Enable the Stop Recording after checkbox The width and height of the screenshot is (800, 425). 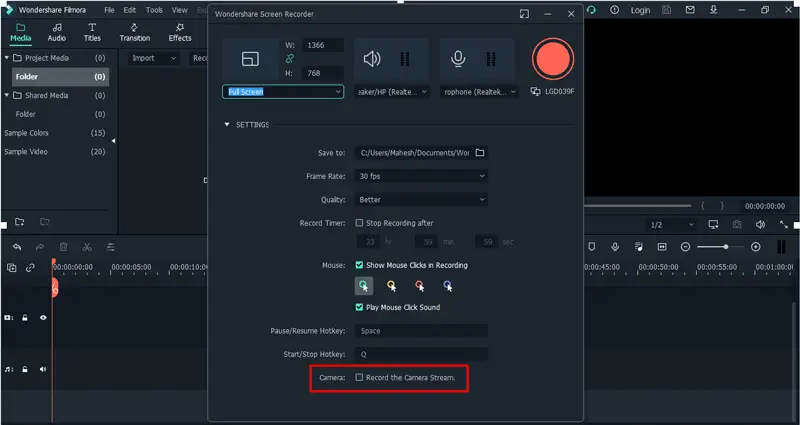click(359, 223)
